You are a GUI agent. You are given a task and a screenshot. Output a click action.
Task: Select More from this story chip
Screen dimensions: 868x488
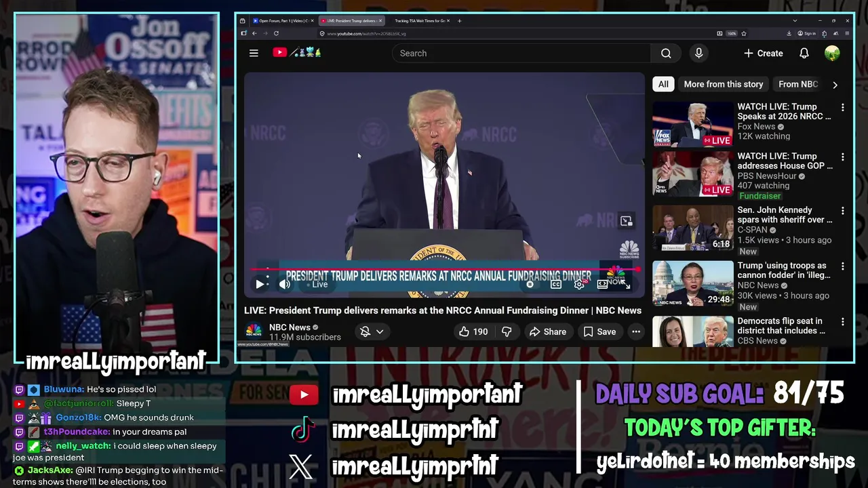(724, 84)
